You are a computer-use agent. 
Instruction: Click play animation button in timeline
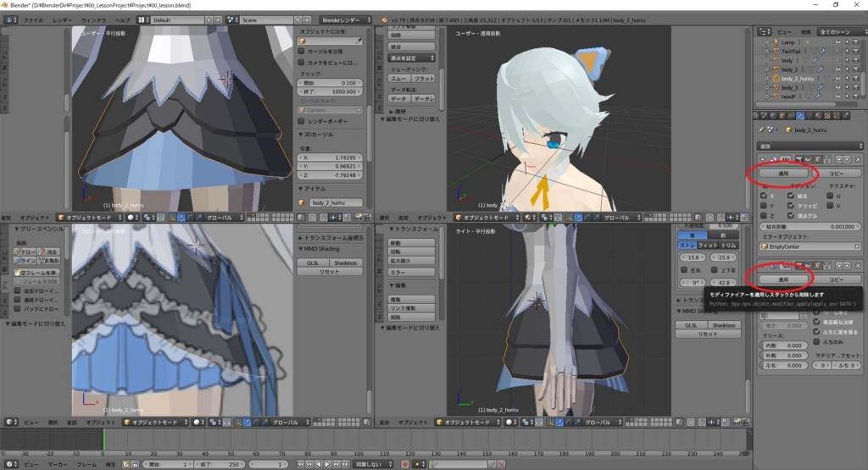[327, 464]
